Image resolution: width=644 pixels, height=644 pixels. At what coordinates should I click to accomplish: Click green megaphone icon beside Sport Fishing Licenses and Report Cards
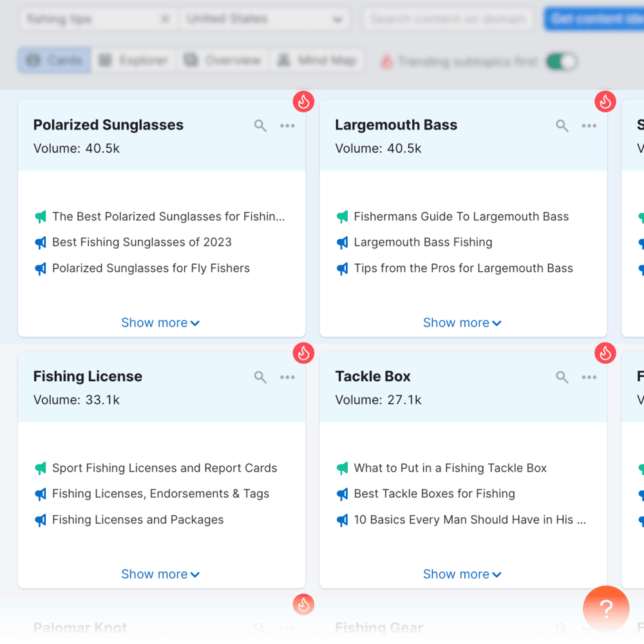tap(41, 468)
